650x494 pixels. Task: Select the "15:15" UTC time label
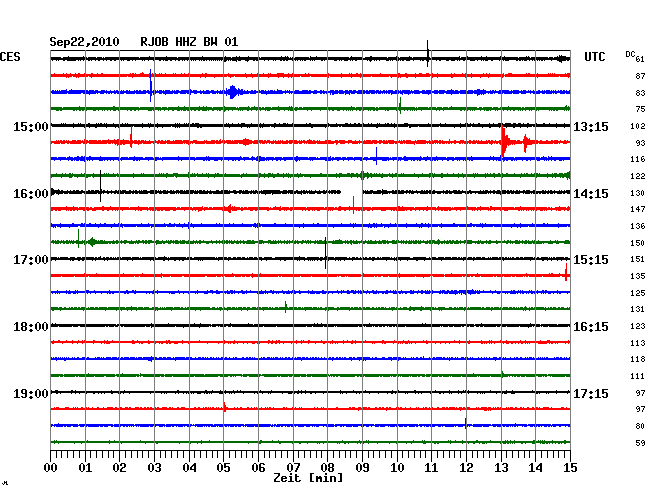pos(591,260)
